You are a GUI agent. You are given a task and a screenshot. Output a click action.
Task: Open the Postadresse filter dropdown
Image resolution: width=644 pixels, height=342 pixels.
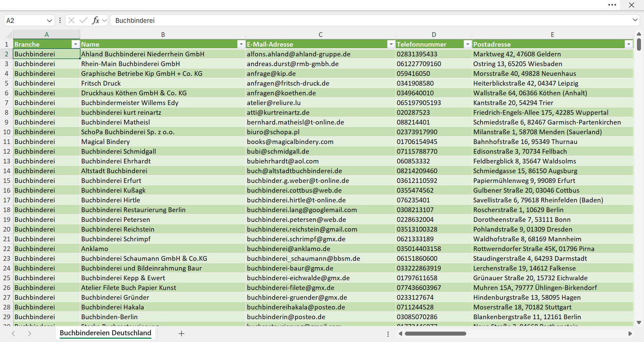coord(629,44)
